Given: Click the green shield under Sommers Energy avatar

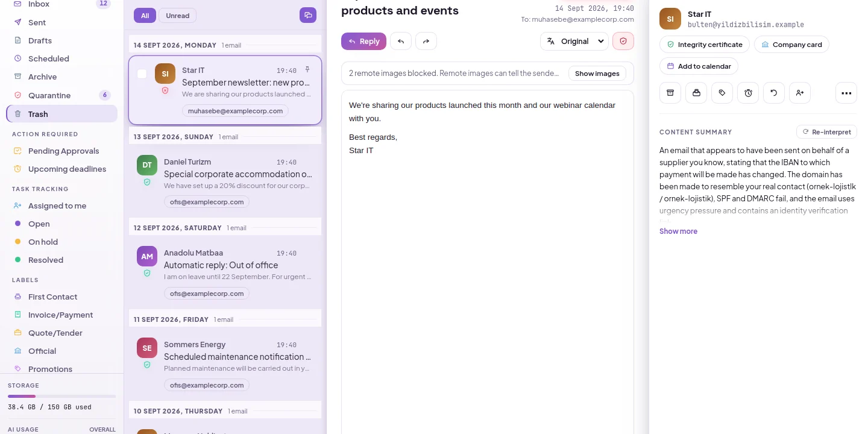Looking at the screenshot, I should pyautogui.click(x=147, y=365).
